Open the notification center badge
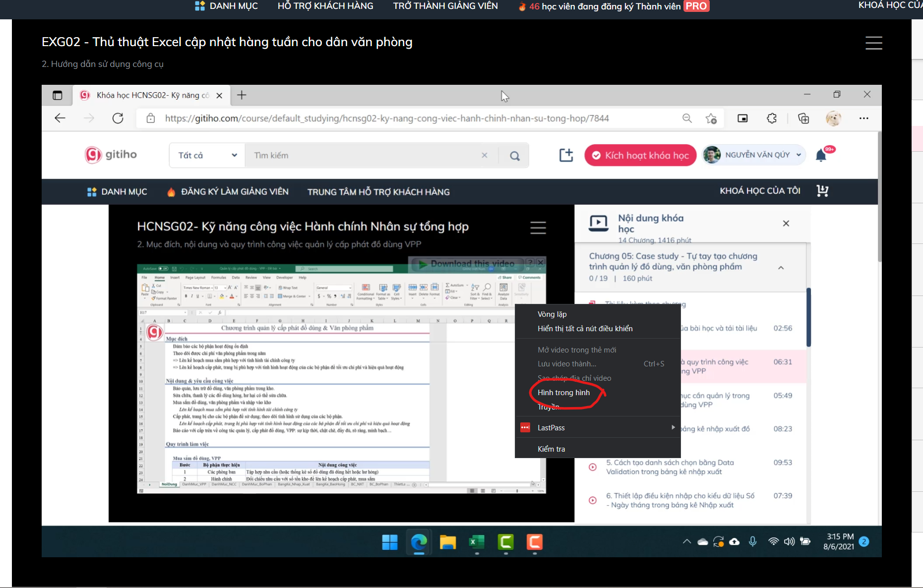This screenshot has height=588, width=923. pos(864,541)
